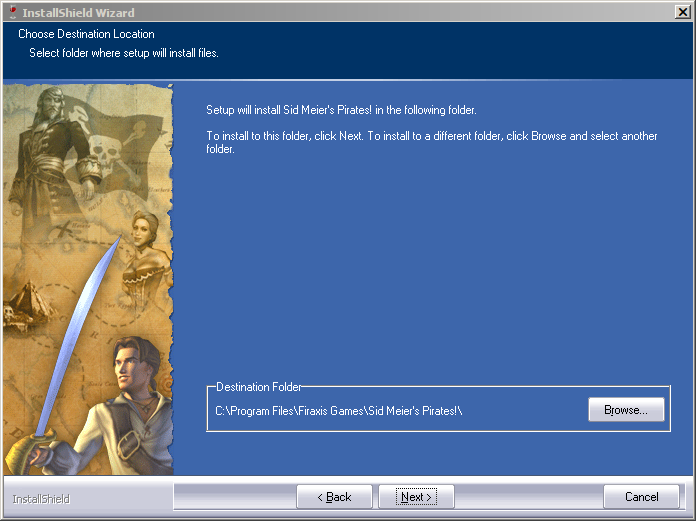Cancel the installation

pyautogui.click(x=641, y=497)
